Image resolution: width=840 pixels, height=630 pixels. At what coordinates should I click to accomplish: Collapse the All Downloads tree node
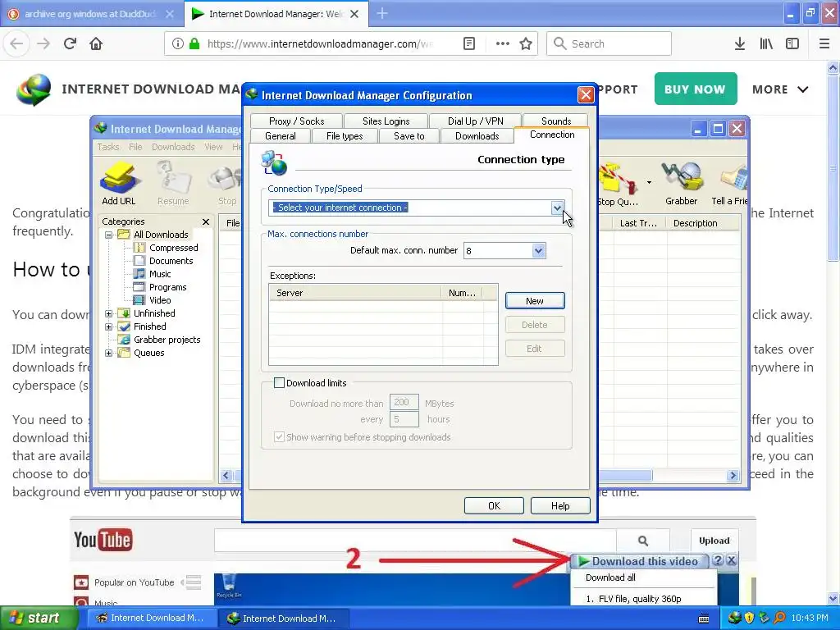pyautogui.click(x=109, y=235)
